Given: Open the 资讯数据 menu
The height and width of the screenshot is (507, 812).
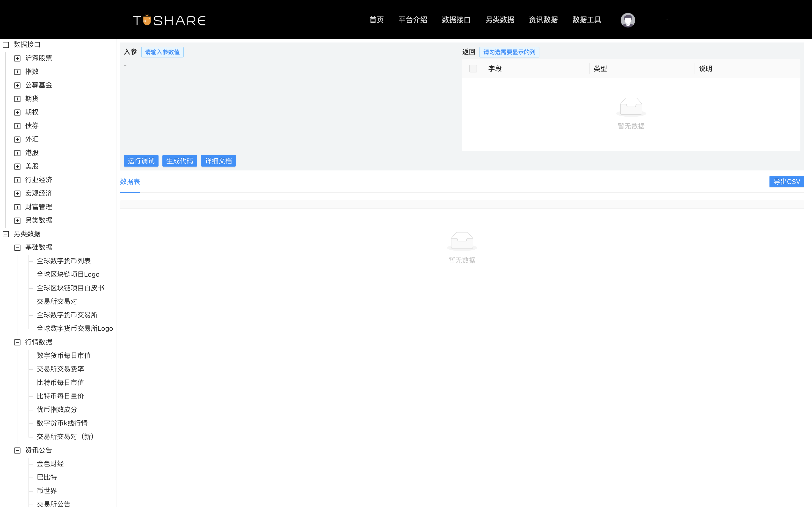Looking at the screenshot, I should coord(543,20).
